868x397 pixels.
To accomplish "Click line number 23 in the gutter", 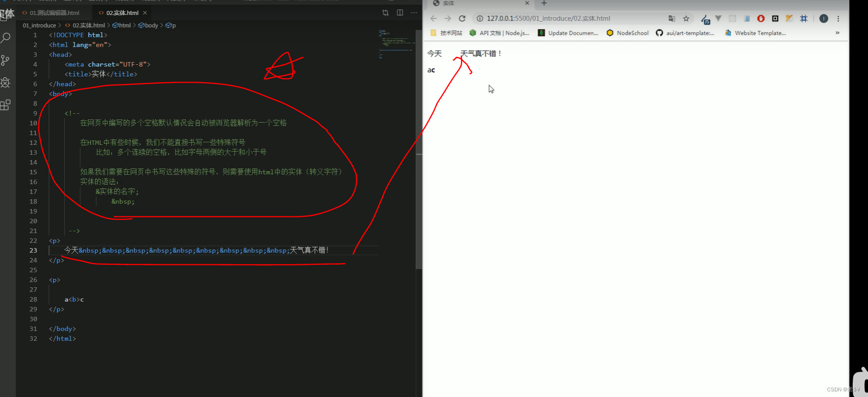I will 33,251.
